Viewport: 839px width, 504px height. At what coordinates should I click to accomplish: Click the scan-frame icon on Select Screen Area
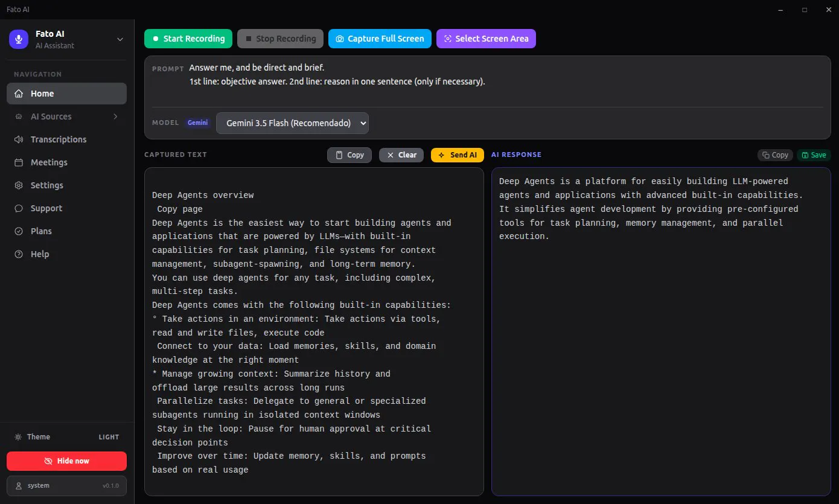click(x=447, y=39)
